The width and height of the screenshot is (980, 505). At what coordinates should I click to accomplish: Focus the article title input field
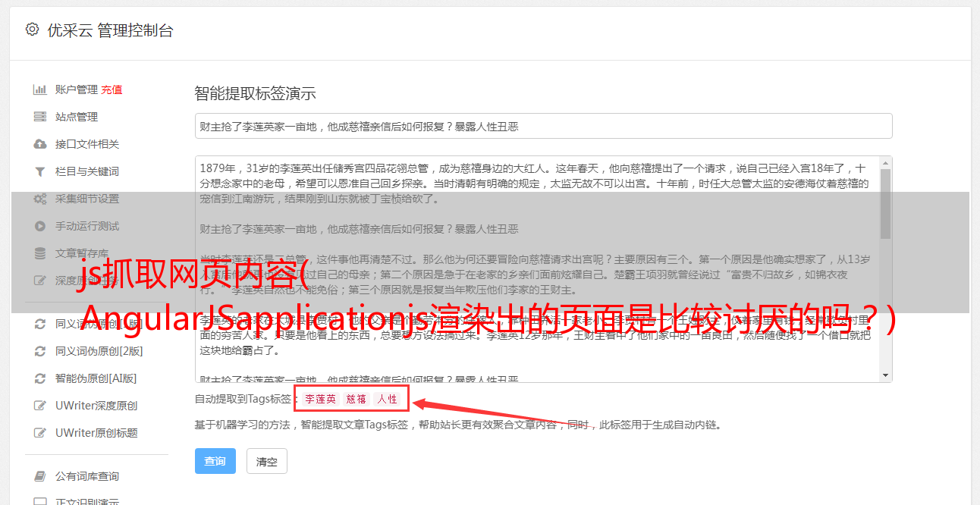tap(543, 126)
